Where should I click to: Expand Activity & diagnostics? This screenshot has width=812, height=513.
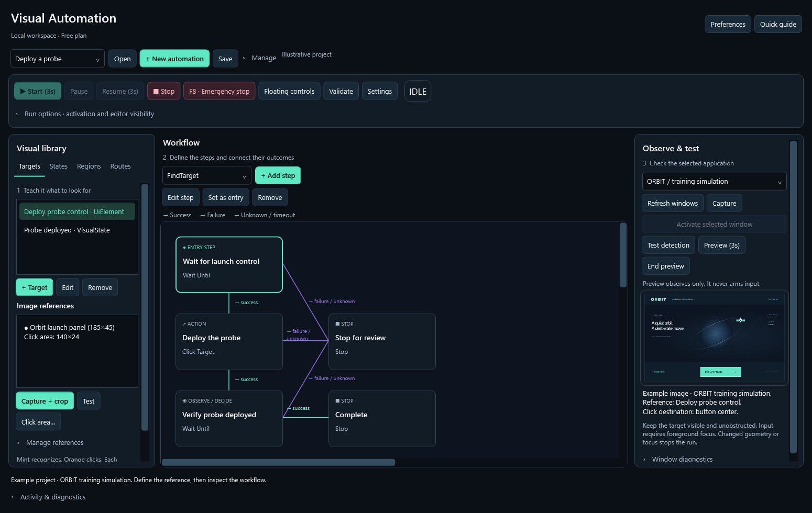pos(48,497)
